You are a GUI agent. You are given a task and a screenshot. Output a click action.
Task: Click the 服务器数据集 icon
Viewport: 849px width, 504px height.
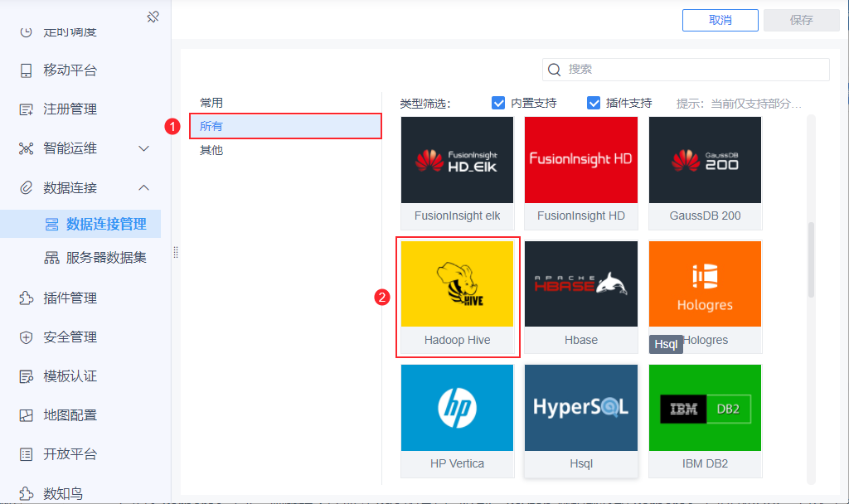[x=52, y=258]
